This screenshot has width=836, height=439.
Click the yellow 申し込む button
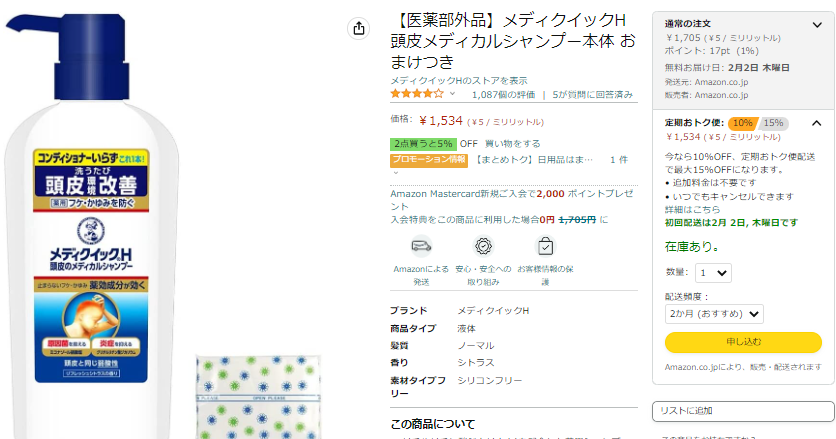pyautogui.click(x=743, y=342)
